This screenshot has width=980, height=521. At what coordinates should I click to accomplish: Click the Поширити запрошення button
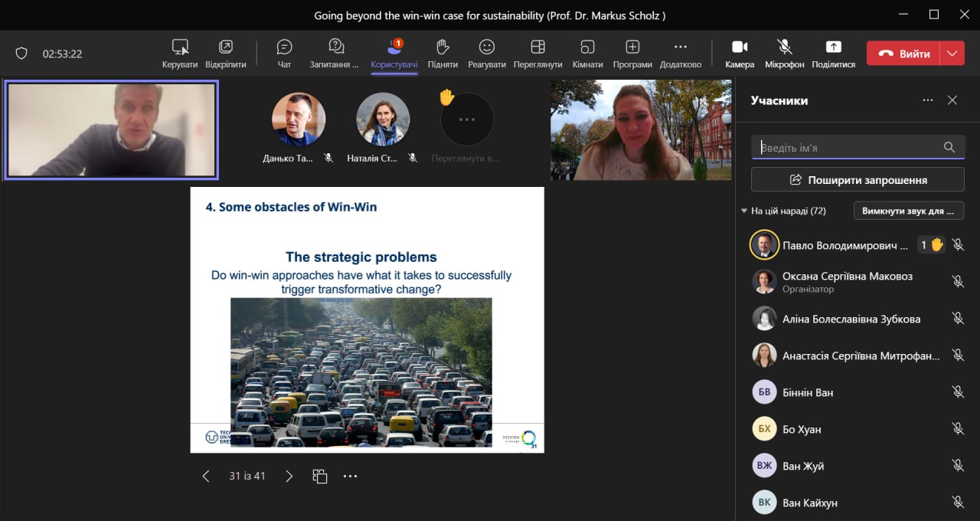tap(857, 180)
